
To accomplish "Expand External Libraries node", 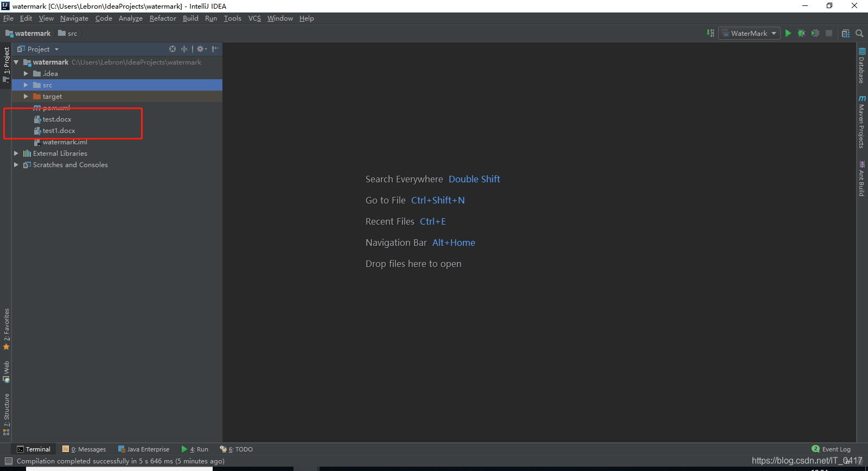I will [16, 154].
